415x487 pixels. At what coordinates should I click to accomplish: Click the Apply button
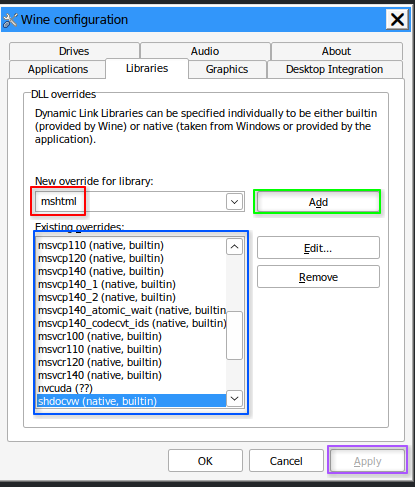[x=367, y=461]
